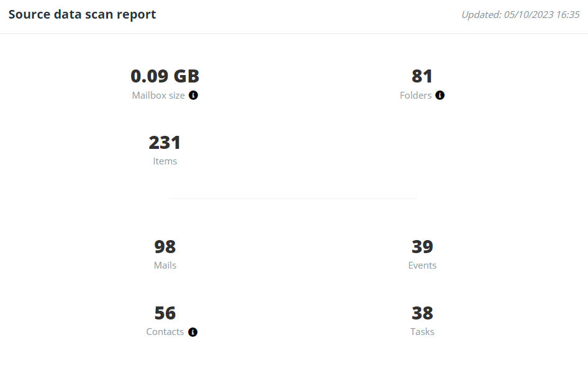The height and width of the screenshot is (366, 588).
Task: Select the Items label under 231
Action: click(x=165, y=161)
